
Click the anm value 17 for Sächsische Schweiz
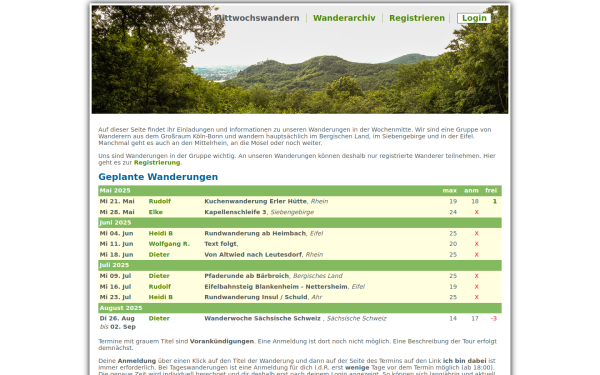click(475, 318)
